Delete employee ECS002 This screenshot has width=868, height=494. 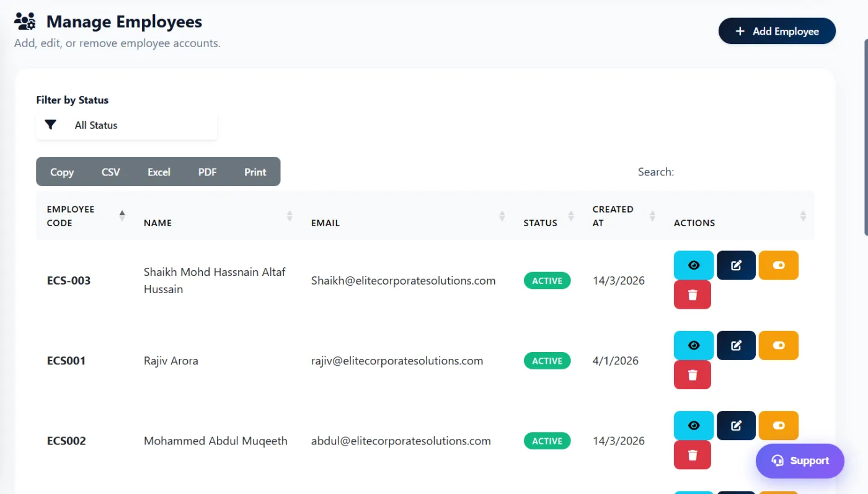click(x=693, y=454)
